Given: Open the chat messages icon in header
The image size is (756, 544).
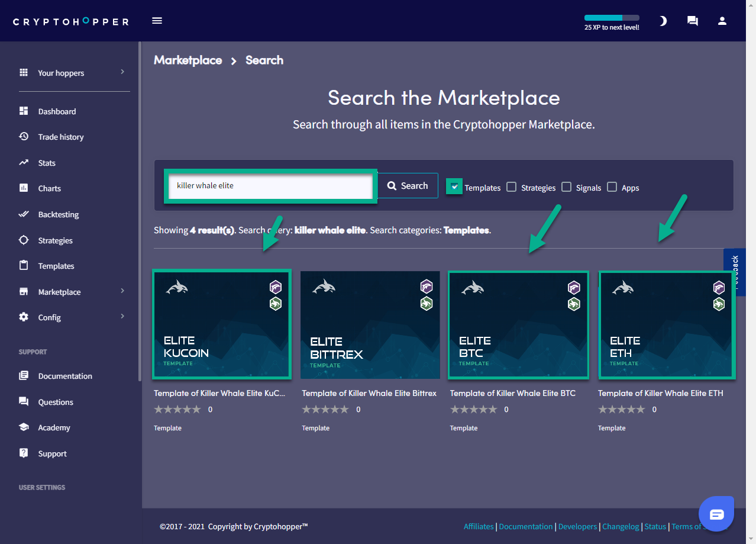Looking at the screenshot, I should (x=692, y=21).
